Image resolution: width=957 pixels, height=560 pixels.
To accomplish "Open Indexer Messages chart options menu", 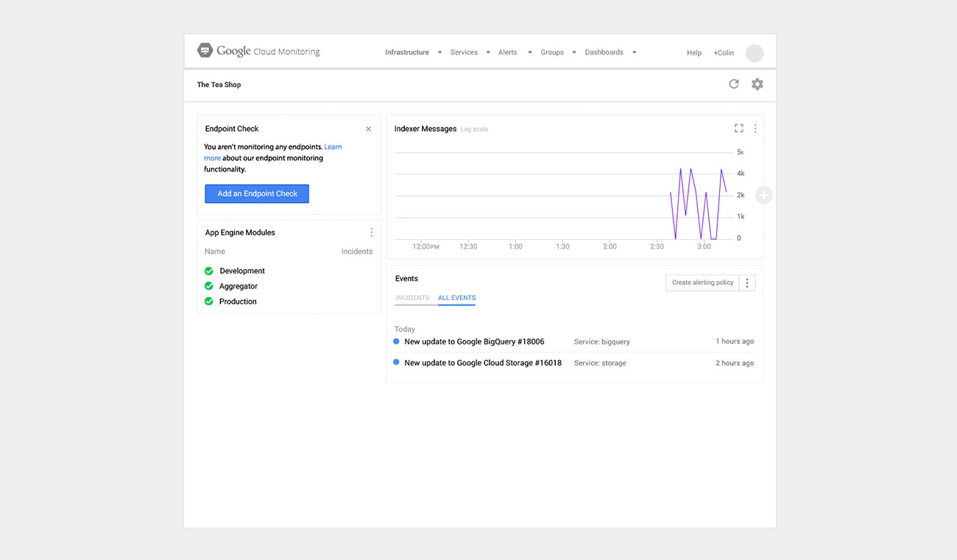I will tap(755, 129).
